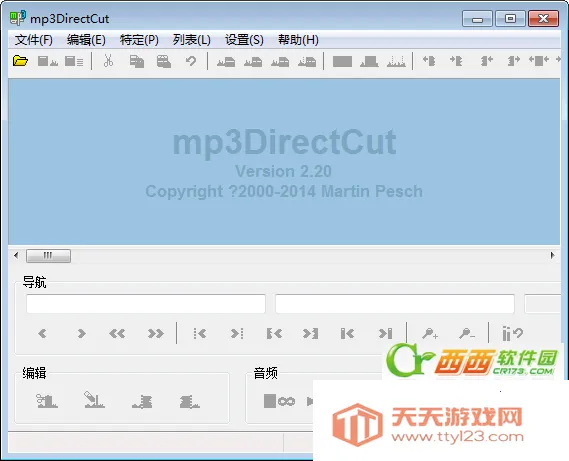The width and height of the screenshot is (569, 461).
Task: Click the save-with-waveform toolbar icon
Action: [x=48, y=61]
